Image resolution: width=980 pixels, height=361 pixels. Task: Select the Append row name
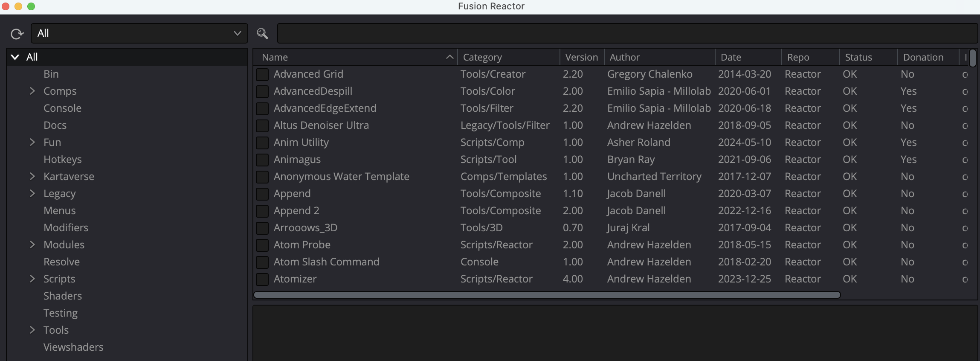292,194
